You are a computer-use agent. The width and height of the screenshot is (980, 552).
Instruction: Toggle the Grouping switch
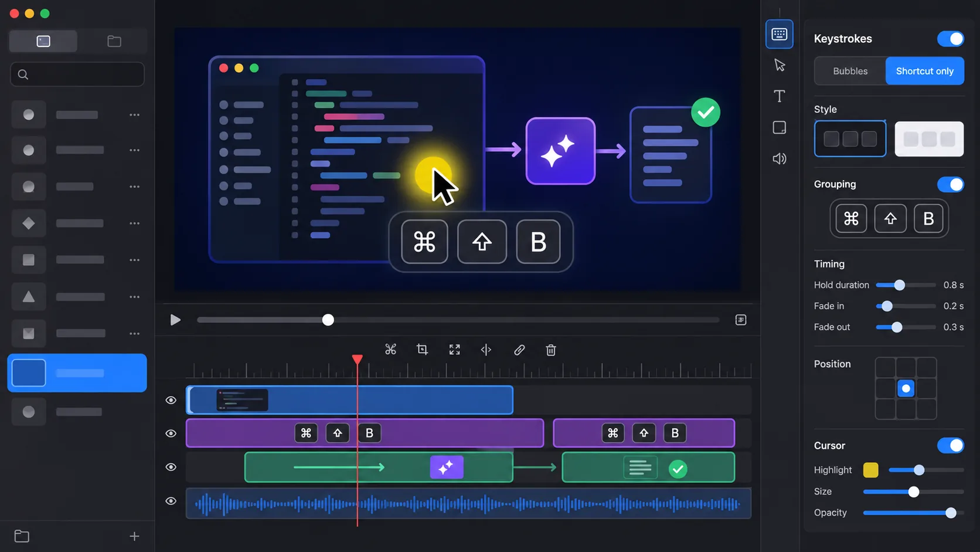[x=950, y=184]
